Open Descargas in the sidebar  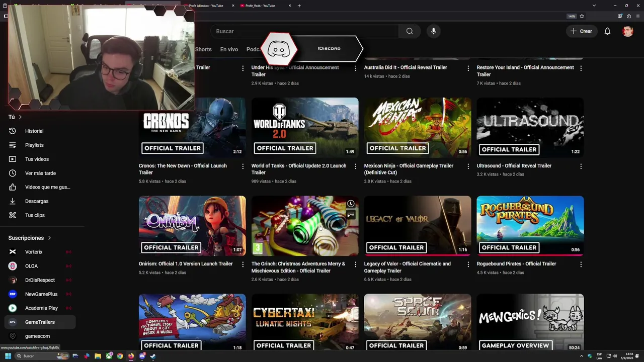coord(38,201)
